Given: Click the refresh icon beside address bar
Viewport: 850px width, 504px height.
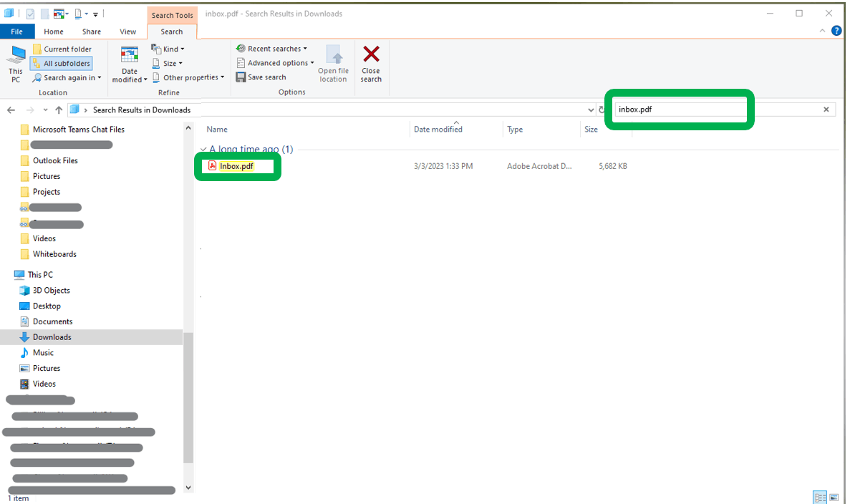Looking at the screenshot, I should [x=602, y=110].
